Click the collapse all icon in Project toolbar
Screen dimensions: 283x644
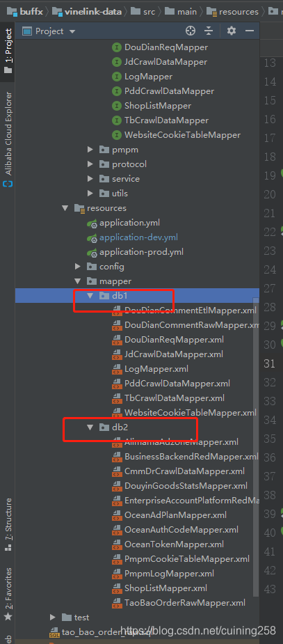click(x=209, y=31)
